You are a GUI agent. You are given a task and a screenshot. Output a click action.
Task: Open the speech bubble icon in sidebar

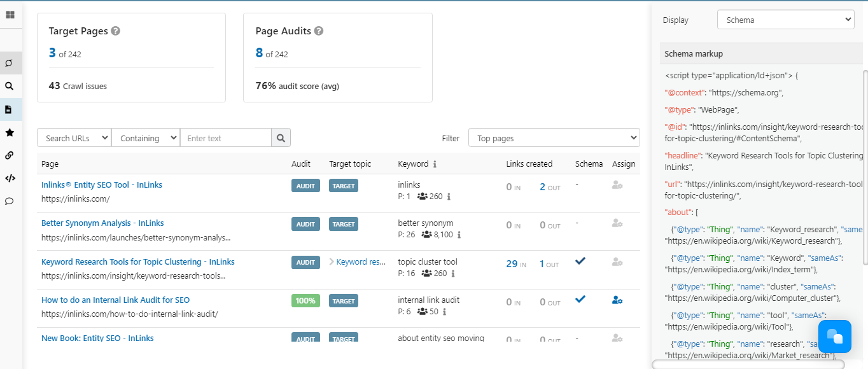[x=9, y=201]
